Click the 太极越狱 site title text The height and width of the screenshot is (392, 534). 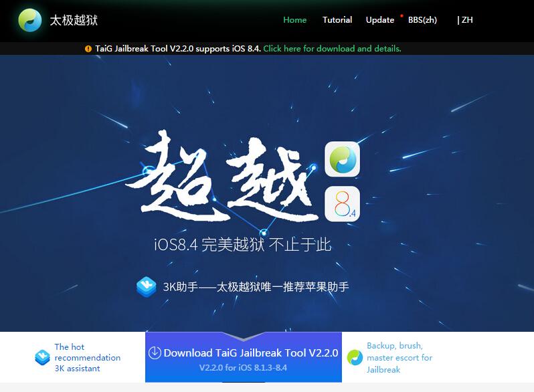(x=74, y=20)
